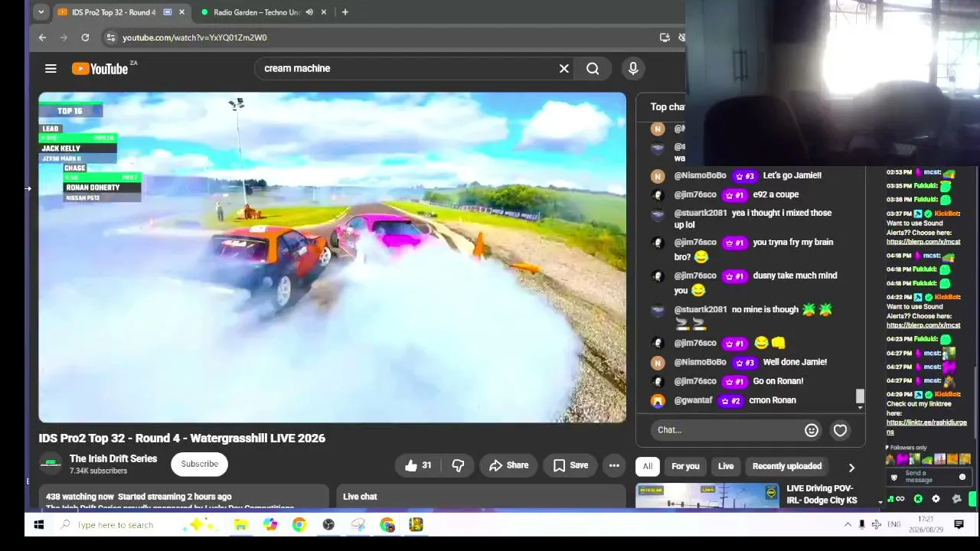Open Windows notification center
The width and height of the screenshot is (980, 551).
(959, 525)
